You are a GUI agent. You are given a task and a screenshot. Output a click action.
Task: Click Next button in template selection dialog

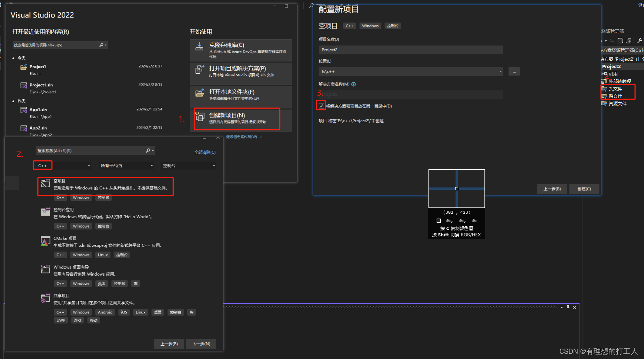pos(201,344)
